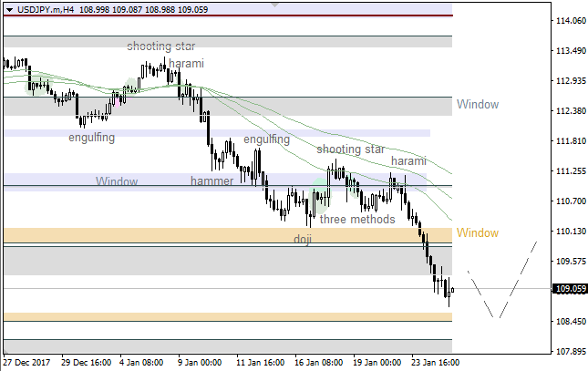Select the "hammer" pattern label
This screenshot has height=371, width=588.
[211, 181]
